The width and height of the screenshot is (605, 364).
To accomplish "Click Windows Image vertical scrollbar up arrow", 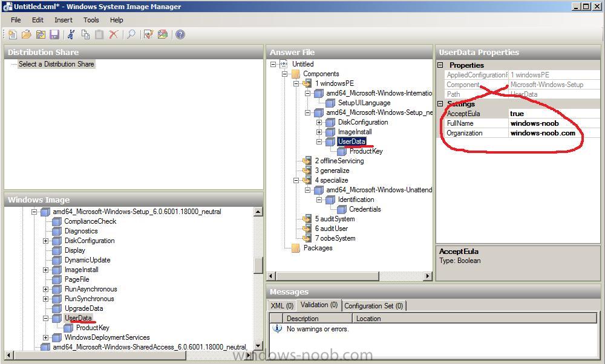I will pyautogui.click(x=258, y=212).
